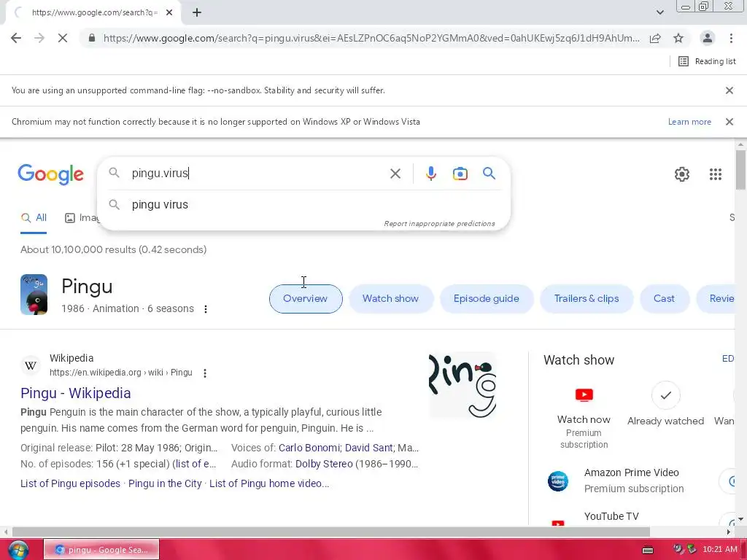Open search by image camera icon
The width and height of the screenshot is (747, 560).
(x=460, y=174)
